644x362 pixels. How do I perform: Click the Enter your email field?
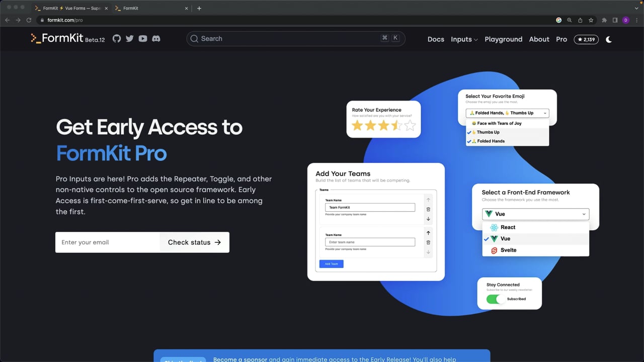(108, 242)
